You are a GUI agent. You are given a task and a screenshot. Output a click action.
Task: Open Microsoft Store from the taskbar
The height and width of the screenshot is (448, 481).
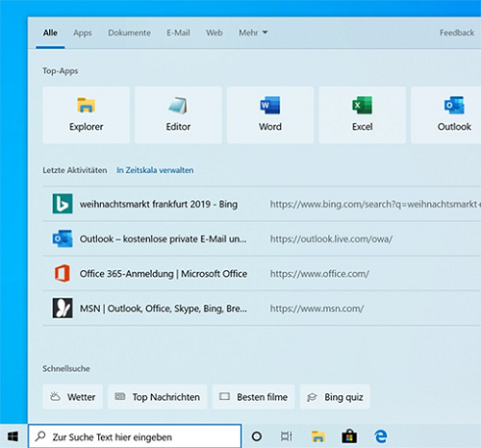point(349,436)
